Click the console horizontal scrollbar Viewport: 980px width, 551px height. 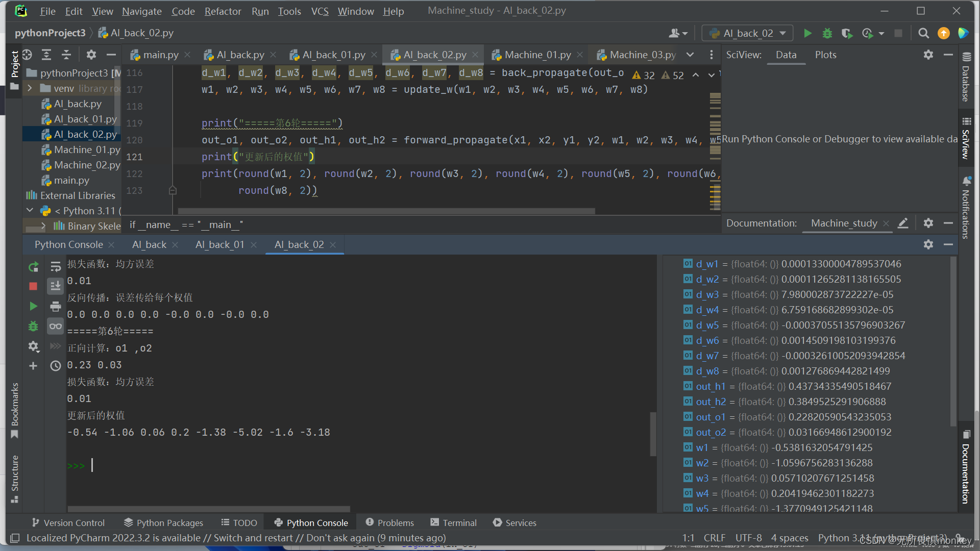coord(209,509)
